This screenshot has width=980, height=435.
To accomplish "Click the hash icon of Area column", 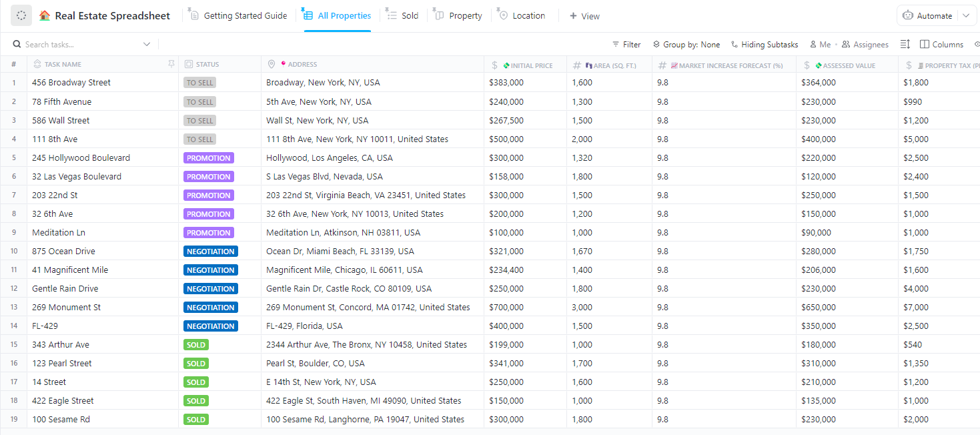I will pyautogui.click(x=577, y=65).
